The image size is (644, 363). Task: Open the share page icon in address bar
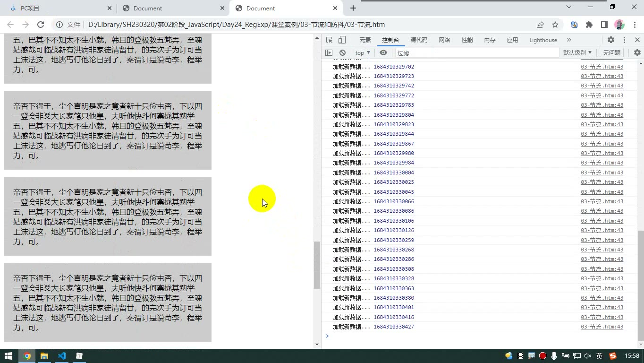click(540, 25)
